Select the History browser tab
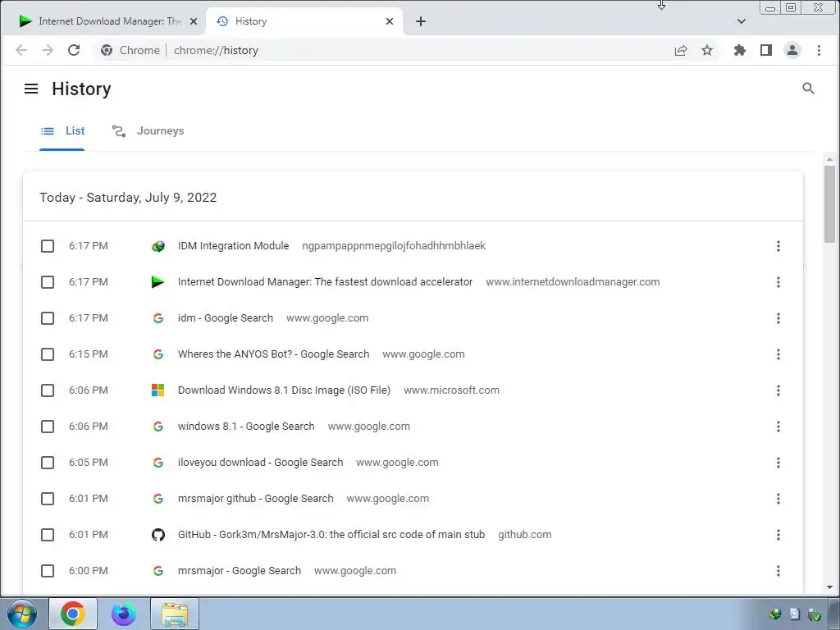This screenshot has width=840, height=630. click(x=304, y=21)
